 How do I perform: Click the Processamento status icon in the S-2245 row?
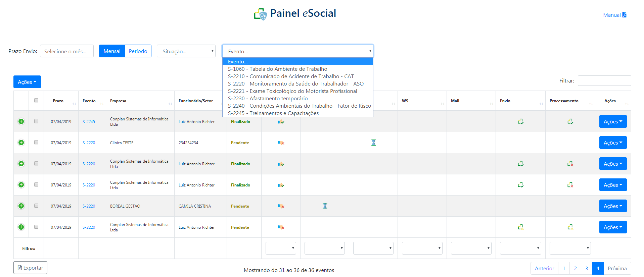click(x=570, y=121)
